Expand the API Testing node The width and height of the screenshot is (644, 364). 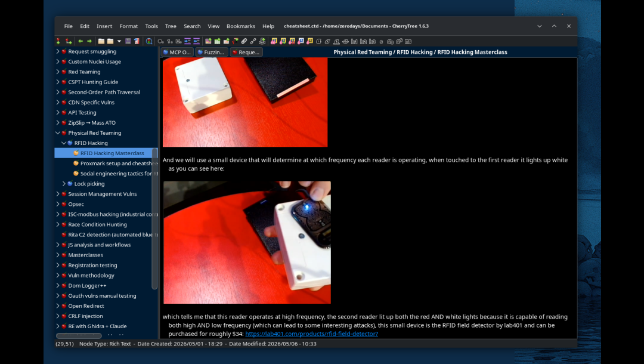[x=58, y=112]
